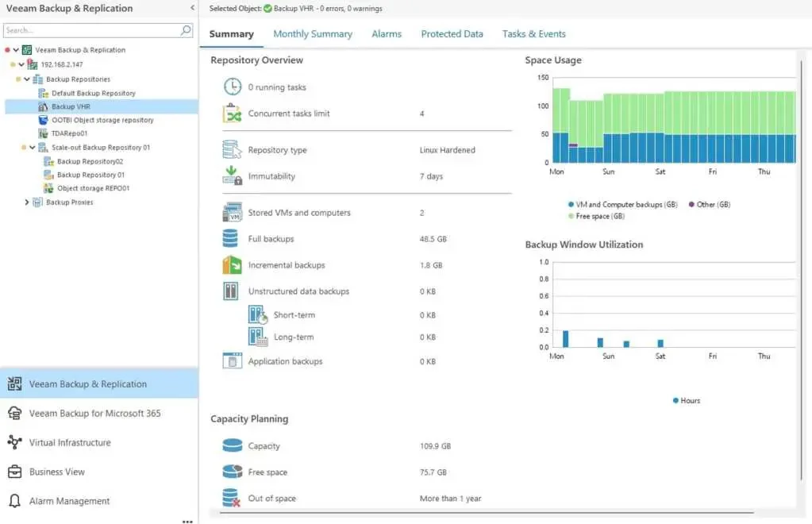Screen dimensions: 812x524
Task: Select Default Backup Repository in tree
Action: click(93, 93)
